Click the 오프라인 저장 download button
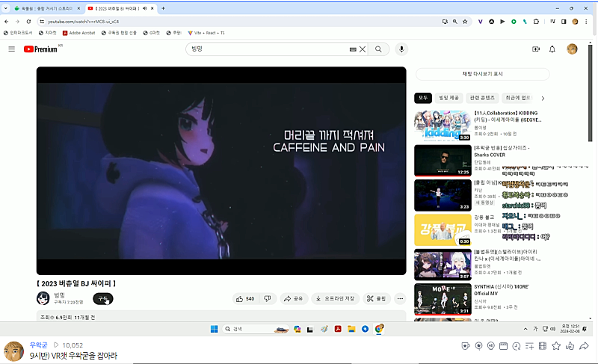 tap(335, 299)
